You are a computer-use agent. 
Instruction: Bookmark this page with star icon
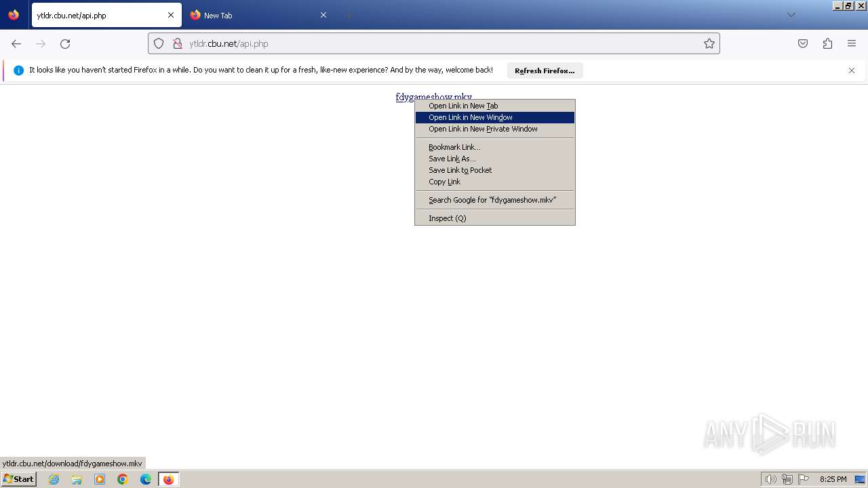(x=709, y=43)
